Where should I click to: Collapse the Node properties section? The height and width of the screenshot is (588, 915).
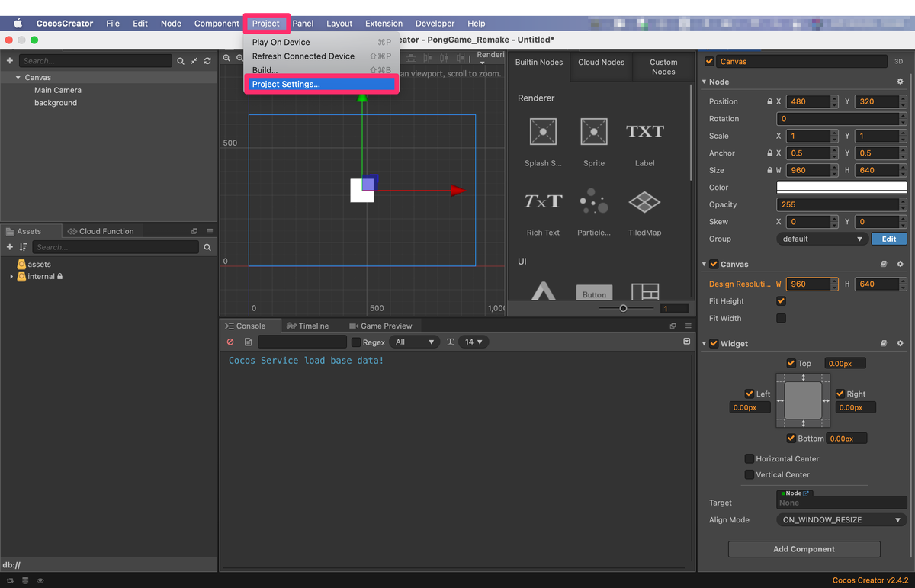(x=705, y=82)
